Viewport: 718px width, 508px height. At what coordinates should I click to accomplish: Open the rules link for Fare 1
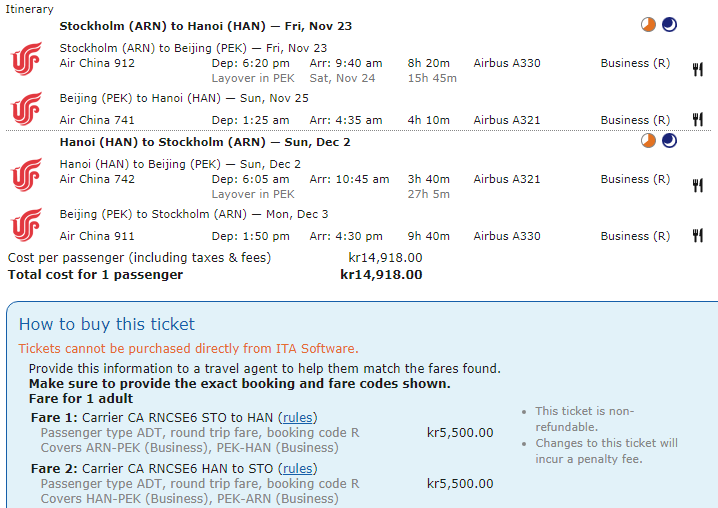tap(296, 417)
